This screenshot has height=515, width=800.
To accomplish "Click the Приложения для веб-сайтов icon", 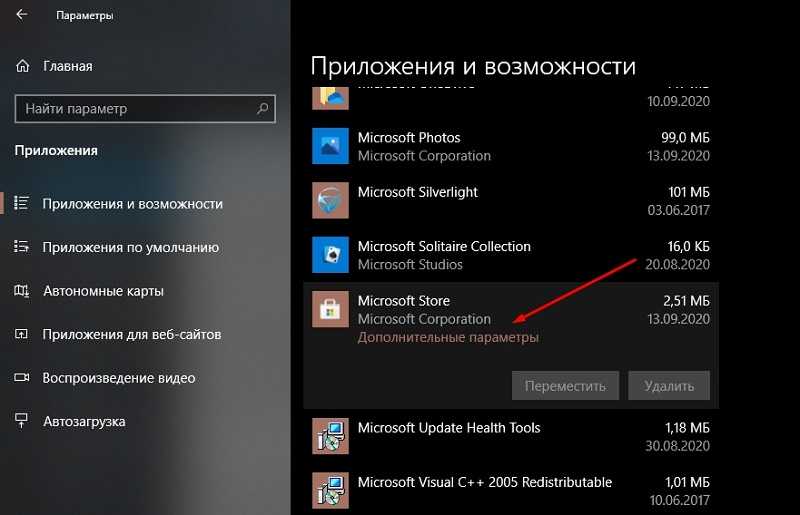I will (21, 334).
